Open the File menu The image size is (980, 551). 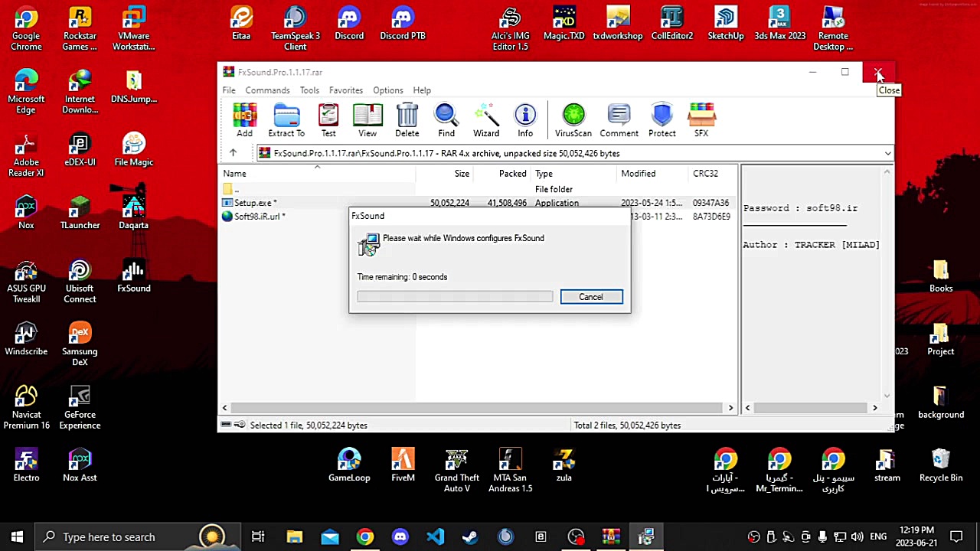click(229, 90)
